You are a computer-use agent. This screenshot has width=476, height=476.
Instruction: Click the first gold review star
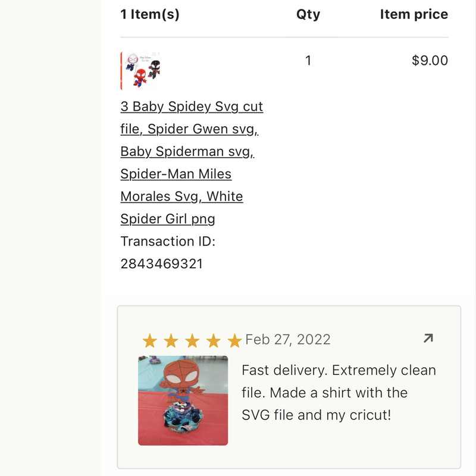point(149,341)
